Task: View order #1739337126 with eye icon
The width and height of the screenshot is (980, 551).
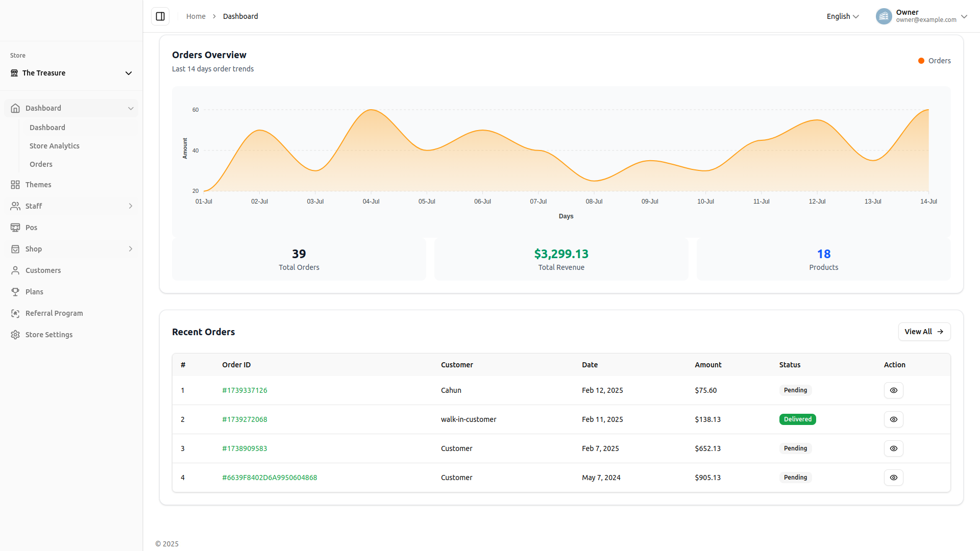Action: click(x=893, y=390)
